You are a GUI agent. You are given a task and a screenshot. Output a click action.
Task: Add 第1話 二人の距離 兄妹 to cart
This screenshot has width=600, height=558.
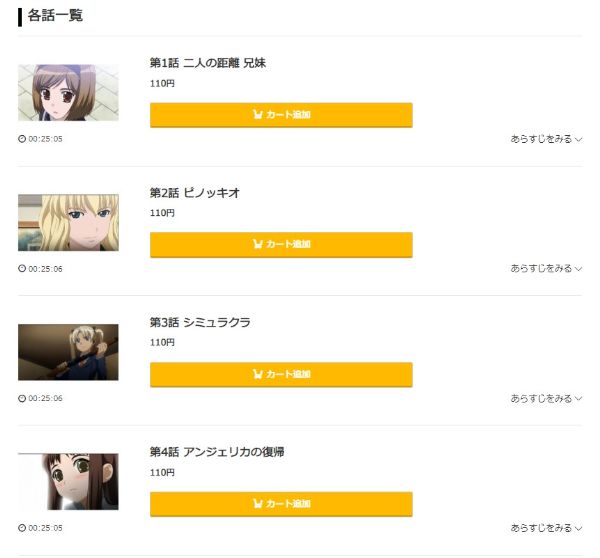click(x=281, y=115)
